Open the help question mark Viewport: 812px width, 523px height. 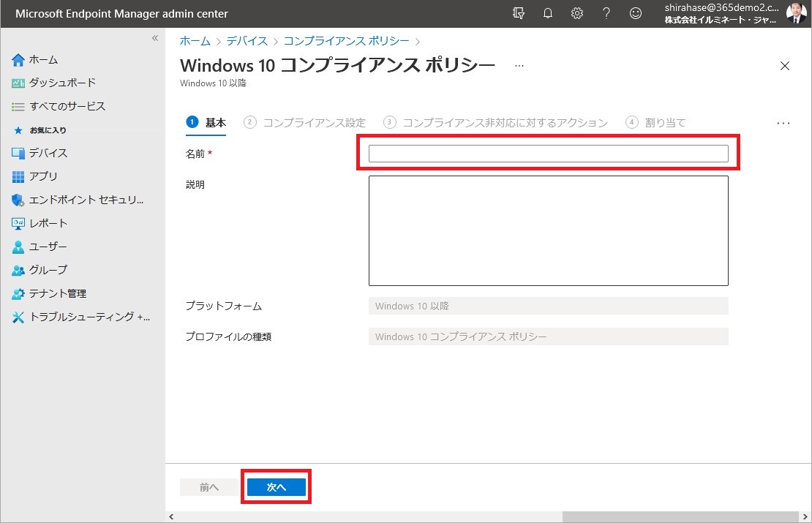[x=606, y=13]
